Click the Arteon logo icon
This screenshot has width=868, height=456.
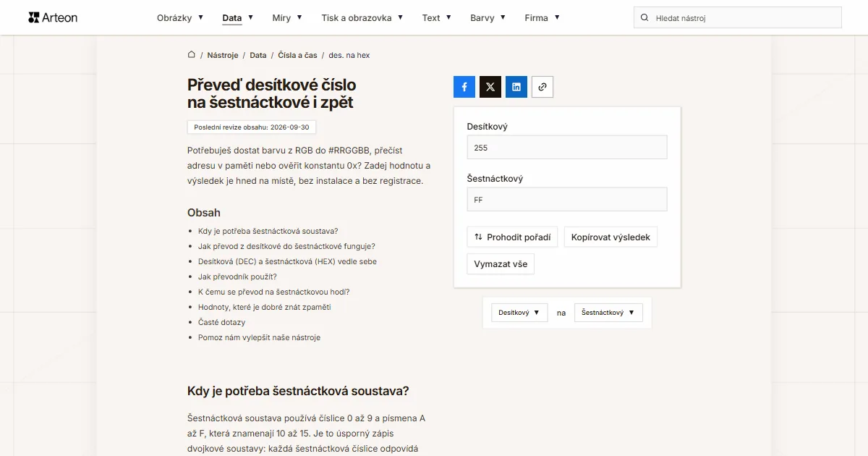pos(33,17)
